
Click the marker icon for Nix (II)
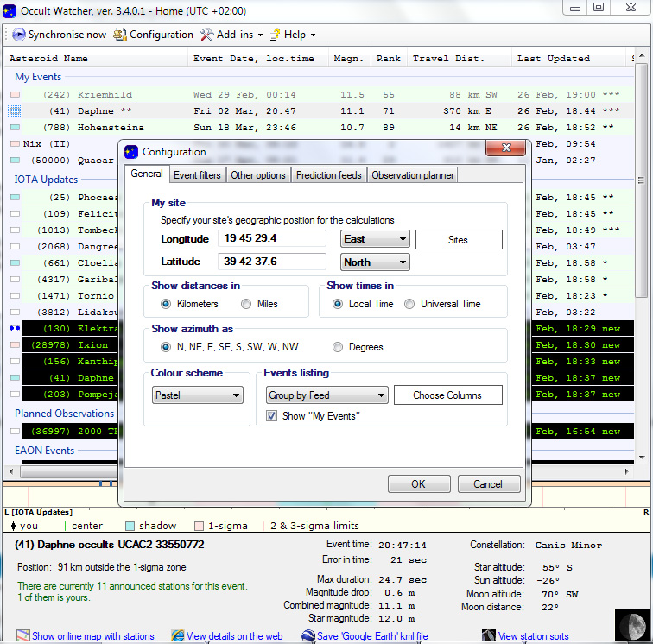pos(15,144)
